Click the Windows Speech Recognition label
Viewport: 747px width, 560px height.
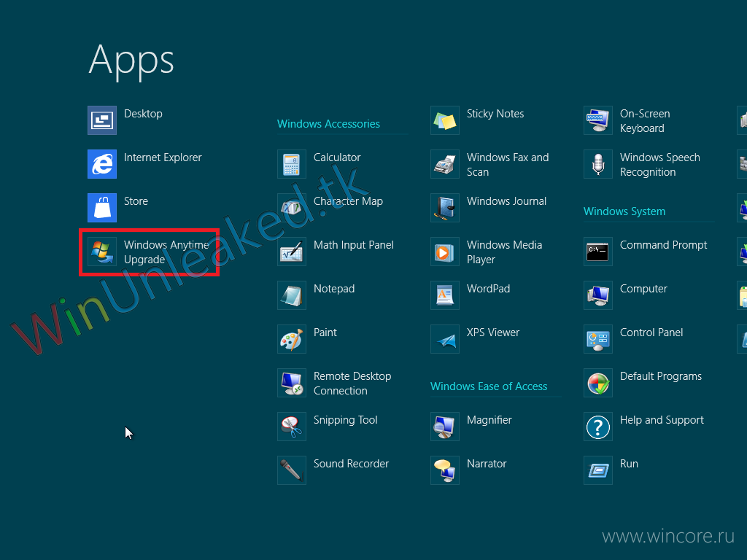pos(659,165)
